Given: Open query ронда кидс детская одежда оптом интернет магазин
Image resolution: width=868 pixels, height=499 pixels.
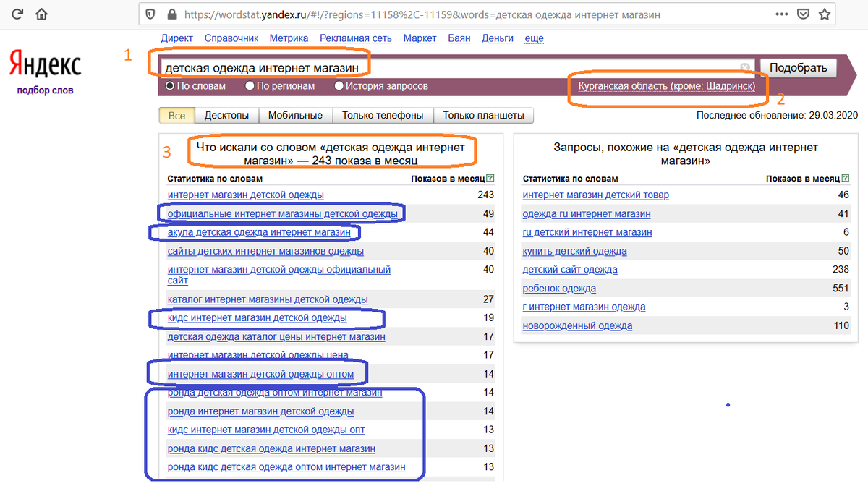Looking at the screenshot, I should 286,467.
